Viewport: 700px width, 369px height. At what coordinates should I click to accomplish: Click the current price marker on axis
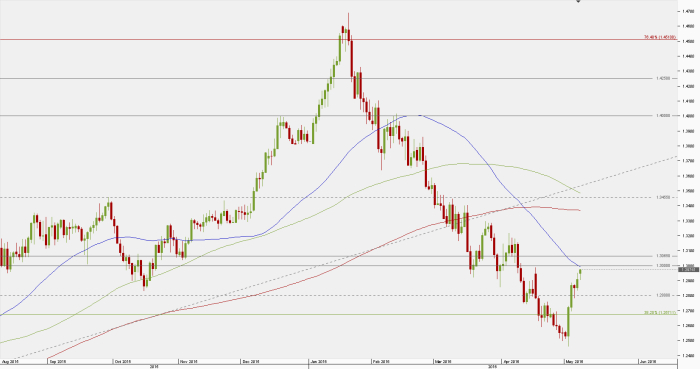pos(688,269)
